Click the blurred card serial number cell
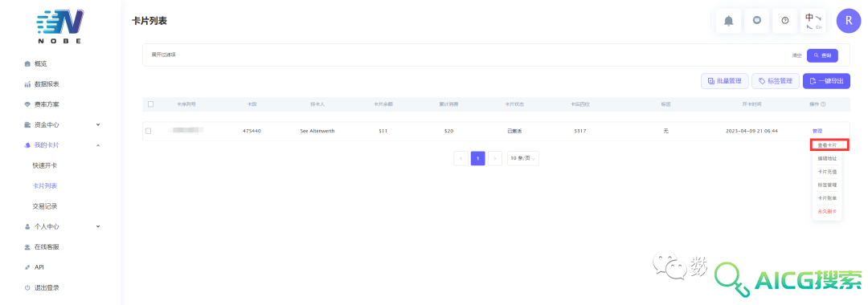The image size is (868, 305). point(186,131)
